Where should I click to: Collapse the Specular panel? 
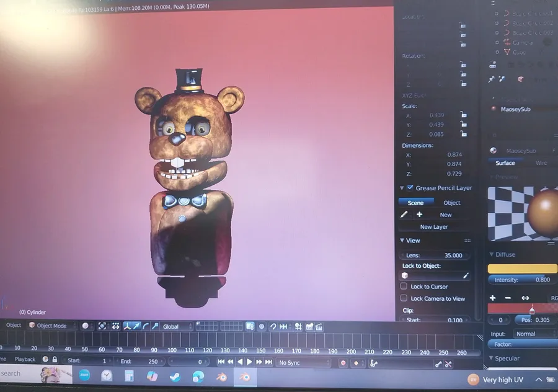point(491,358)
